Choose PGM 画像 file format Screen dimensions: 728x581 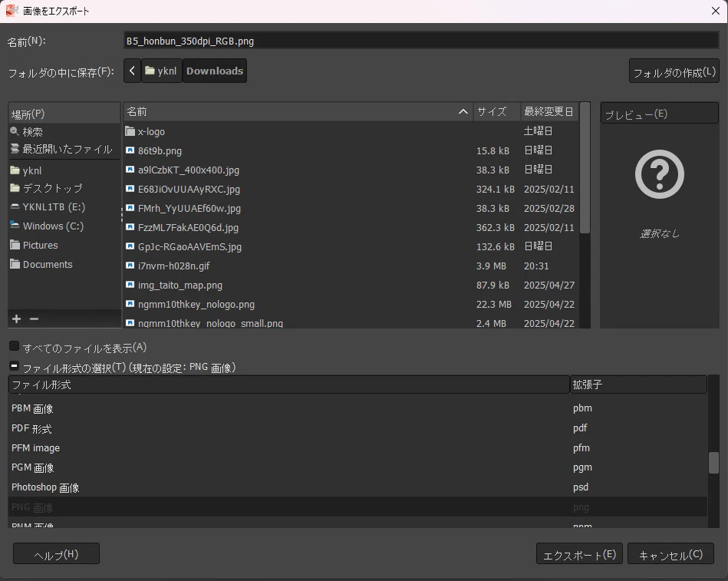pyautogui.click(x=357, y=467)
